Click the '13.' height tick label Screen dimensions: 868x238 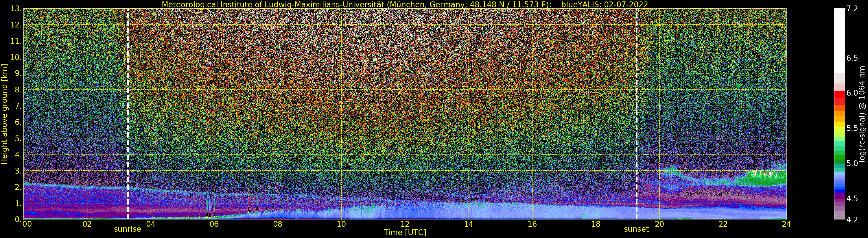tap(16, 9)
